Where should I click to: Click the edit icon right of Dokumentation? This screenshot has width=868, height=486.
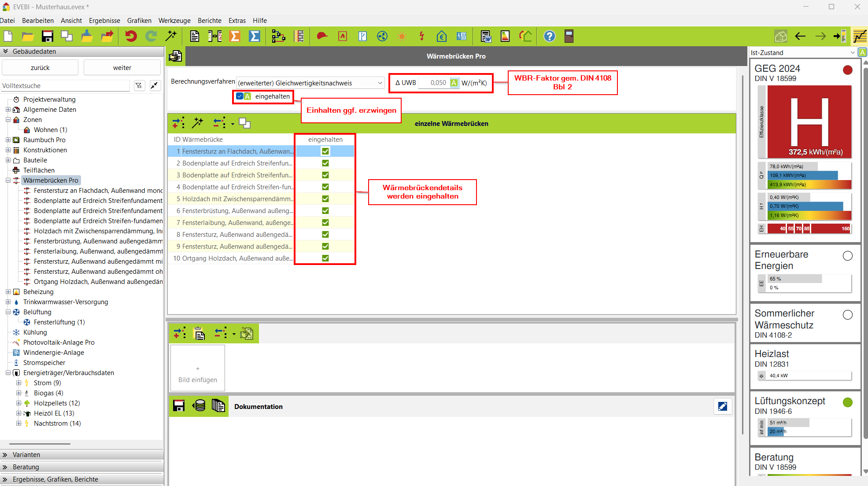[x=722, y=406]
